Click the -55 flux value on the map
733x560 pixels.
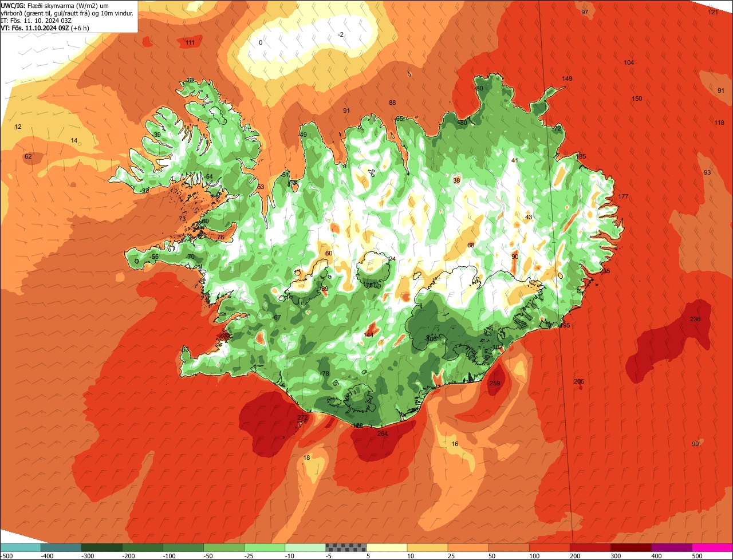153,257
